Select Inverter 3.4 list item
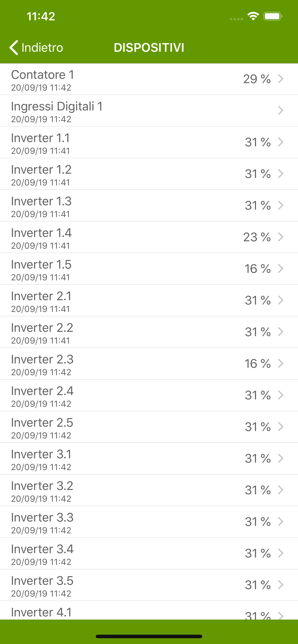 149,553
